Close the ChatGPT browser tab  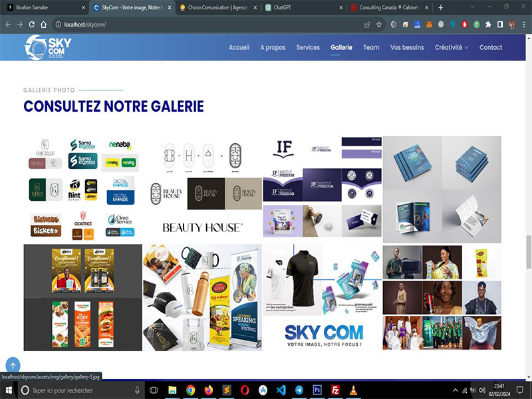340,7
